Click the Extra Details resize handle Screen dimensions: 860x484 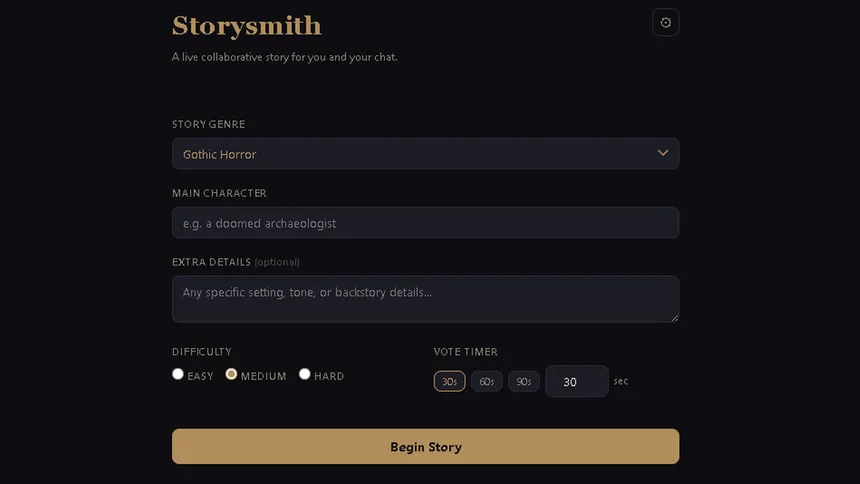675,318
